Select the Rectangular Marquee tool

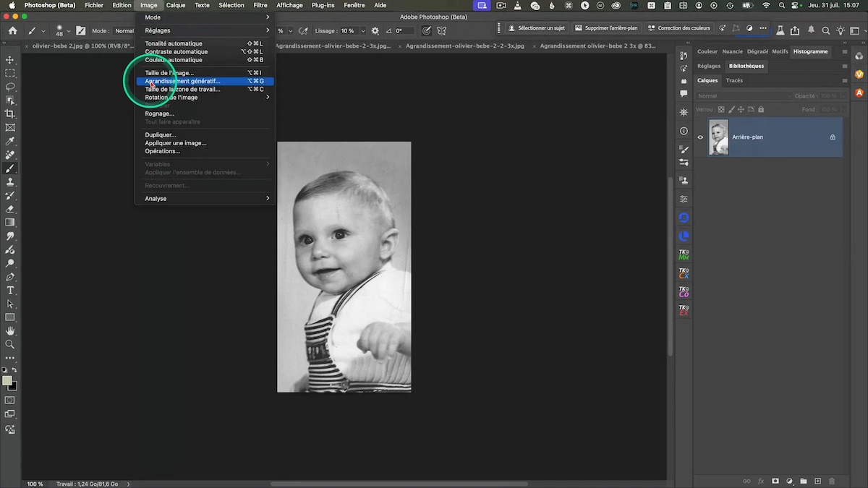[10, 73]
